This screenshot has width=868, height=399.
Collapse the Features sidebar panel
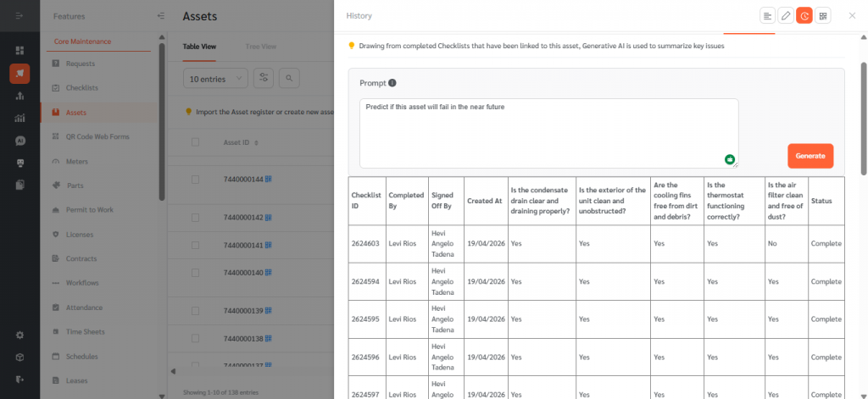pos(161,16)
